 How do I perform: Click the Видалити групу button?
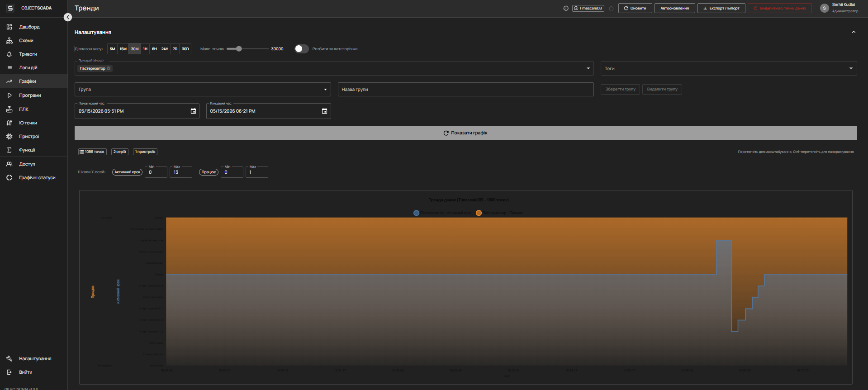pos(662,89)
